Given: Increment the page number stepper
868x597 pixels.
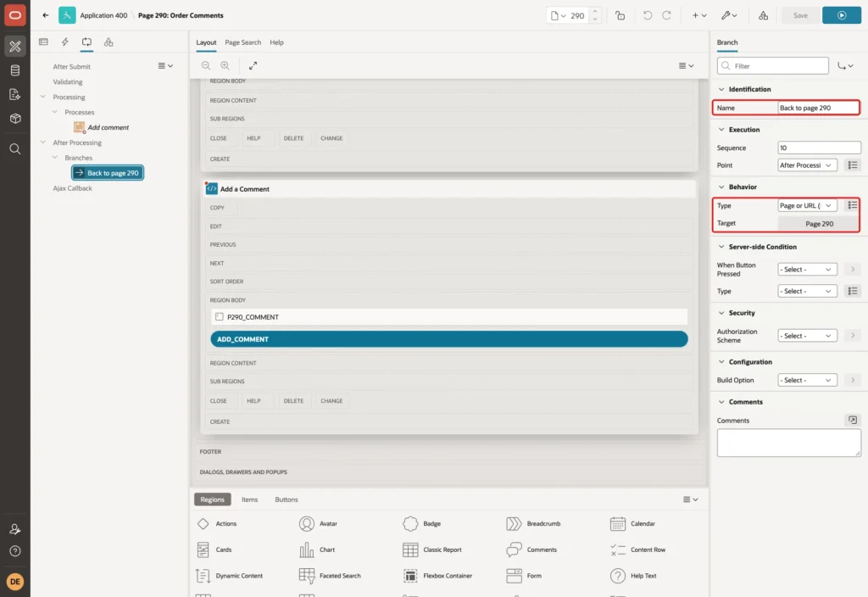Looking at the screenshot, I should (x=595, y=12).
